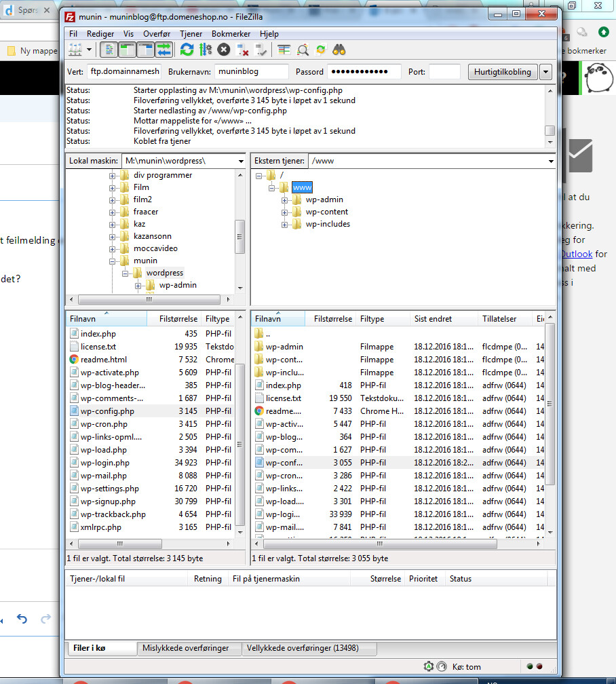This screenshot has height=684, width=616.
Task: Toggle processing of transfer queue
Action: [205, 50]
